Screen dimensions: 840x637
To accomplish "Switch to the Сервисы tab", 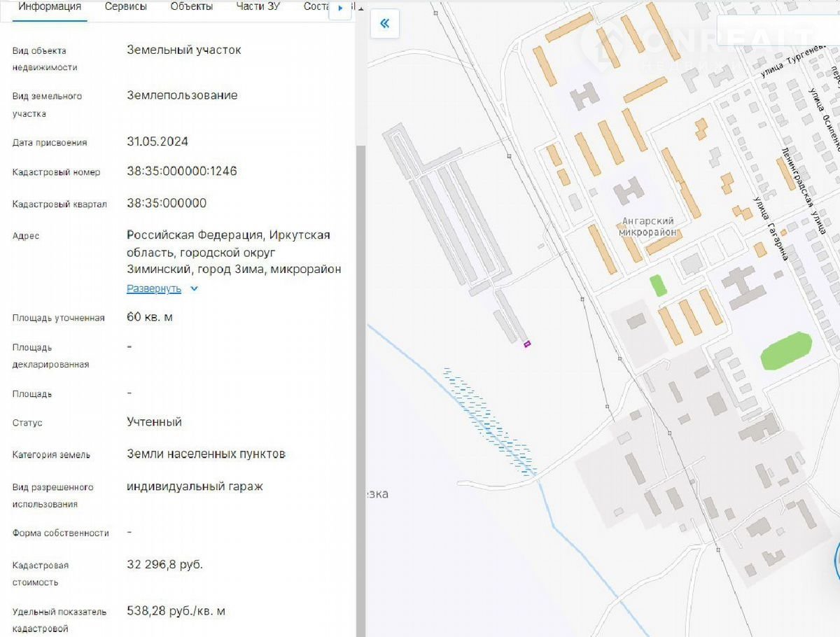I will coord(126,7).
